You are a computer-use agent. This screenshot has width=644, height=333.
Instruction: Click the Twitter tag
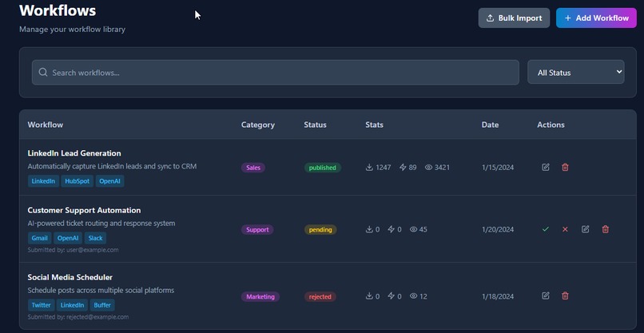point(41,305)
